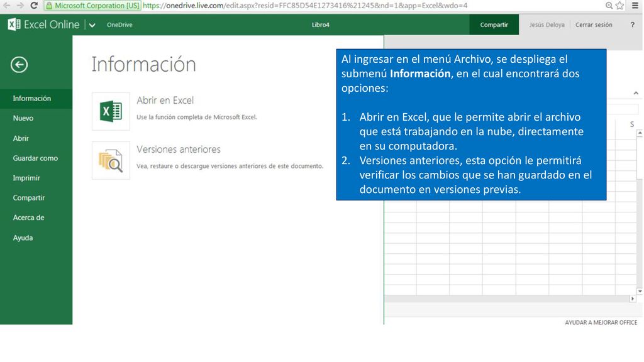Viewport: 644px width, 362px height.
Task: Click the Libro4 document title
Action: pyautogui.click(x=320, y=25)
